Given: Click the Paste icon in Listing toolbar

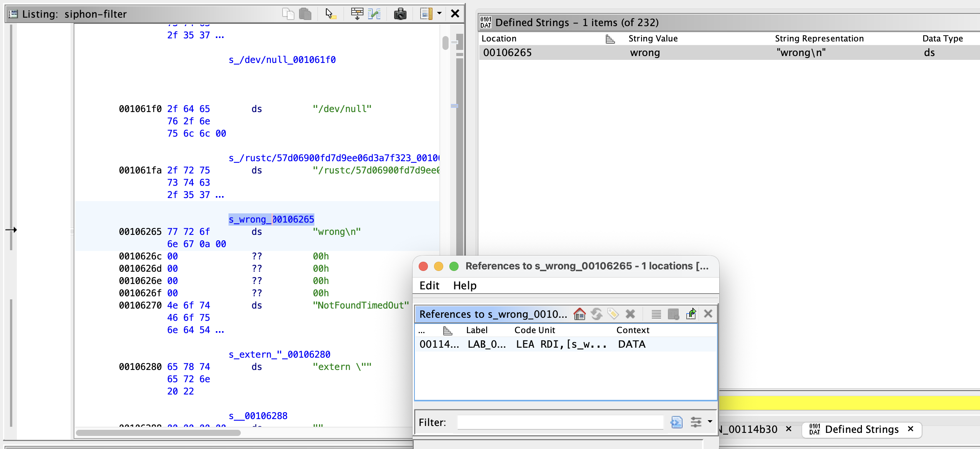Looking at the screenshot, I should point(305,14).
